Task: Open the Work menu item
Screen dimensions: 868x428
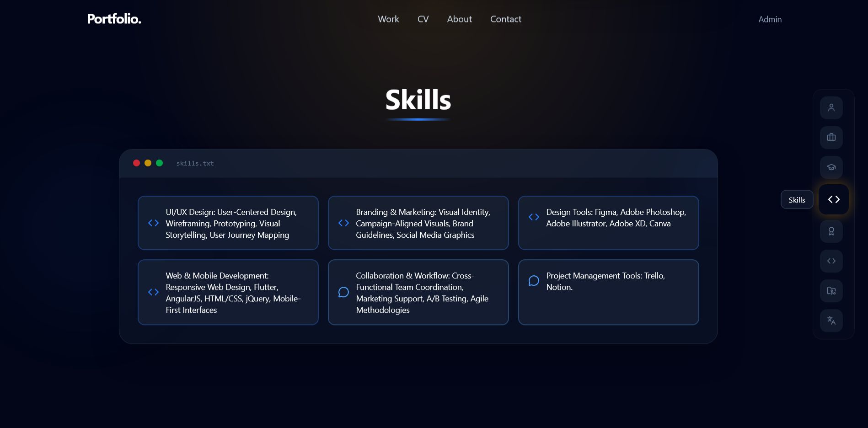Action: pos(388,19)
